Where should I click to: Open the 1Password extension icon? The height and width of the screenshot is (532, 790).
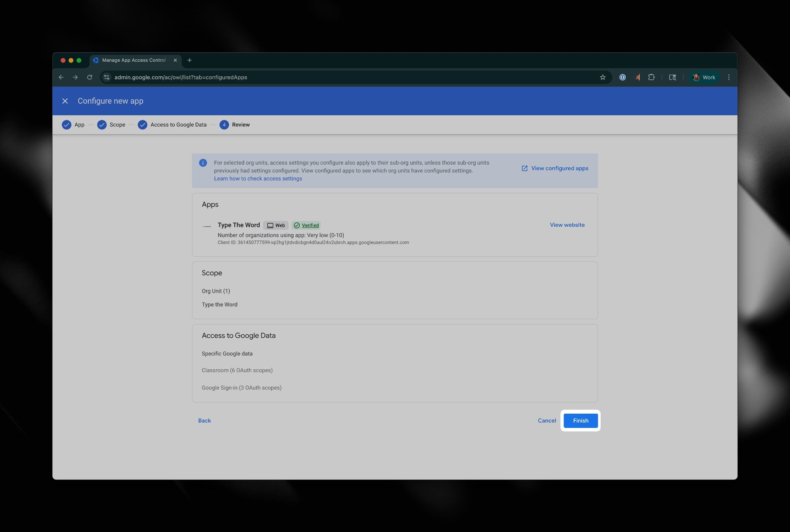622,77
